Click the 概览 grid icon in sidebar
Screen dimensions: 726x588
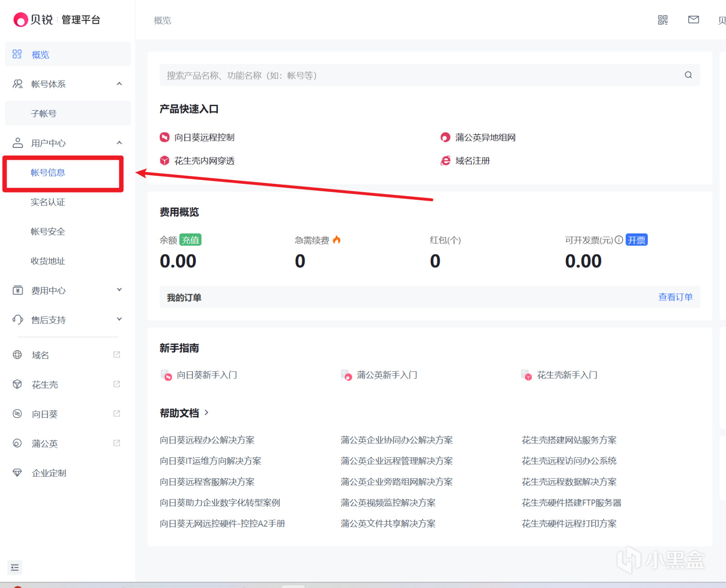(17, 54)
